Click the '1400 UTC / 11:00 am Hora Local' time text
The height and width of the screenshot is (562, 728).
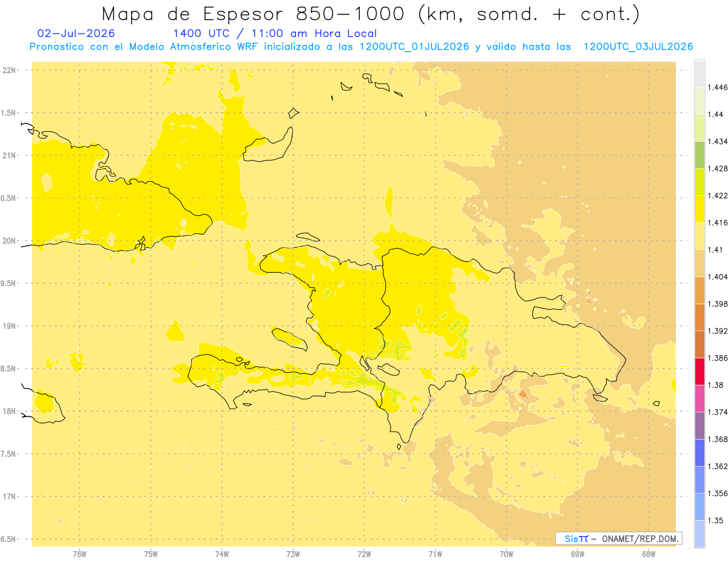click(x=275, y=34)
